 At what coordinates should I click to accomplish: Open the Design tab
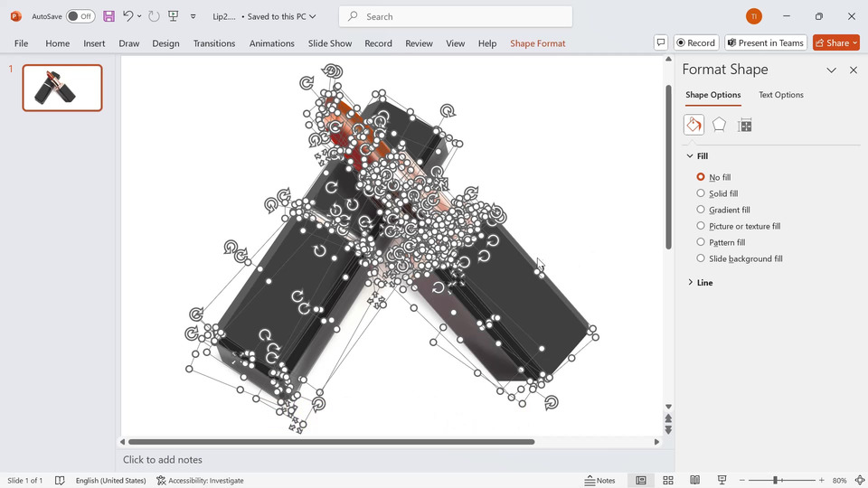165,43
